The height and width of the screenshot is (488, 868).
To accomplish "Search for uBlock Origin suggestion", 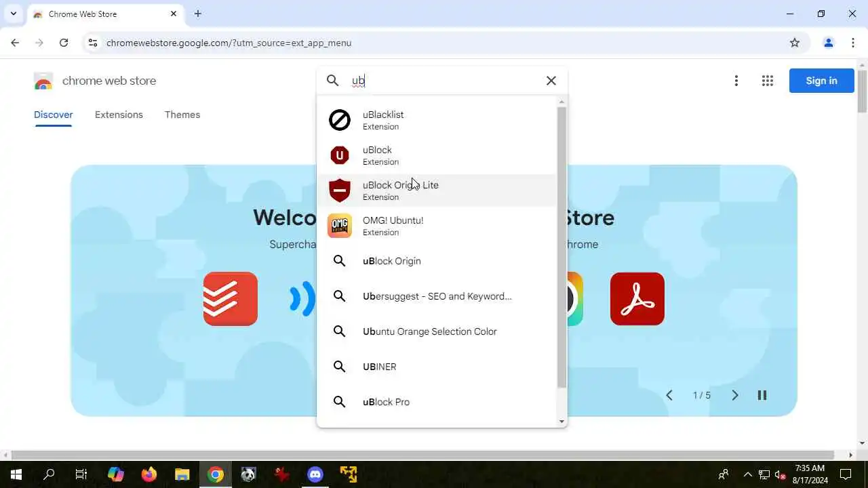I will (437, 261).
